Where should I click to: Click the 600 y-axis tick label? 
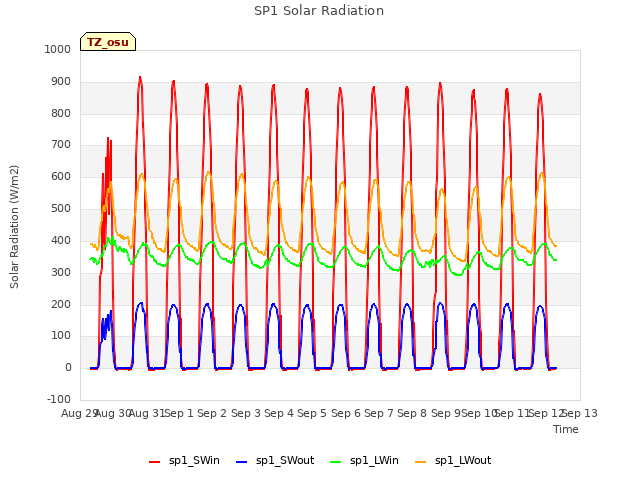tap(61, 177)
